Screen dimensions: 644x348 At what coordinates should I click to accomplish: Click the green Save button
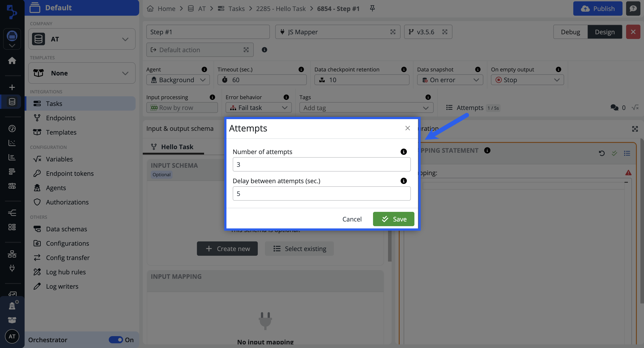(394, 219)
